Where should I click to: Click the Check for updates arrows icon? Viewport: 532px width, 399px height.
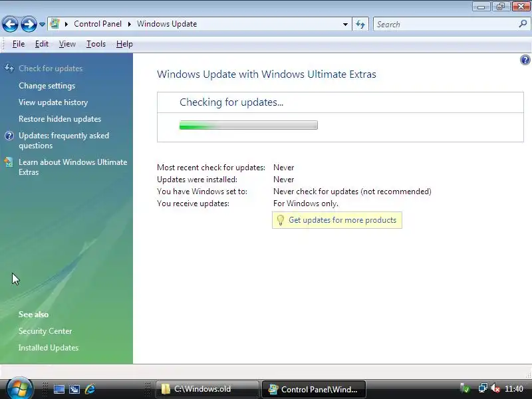click(9, 68)
